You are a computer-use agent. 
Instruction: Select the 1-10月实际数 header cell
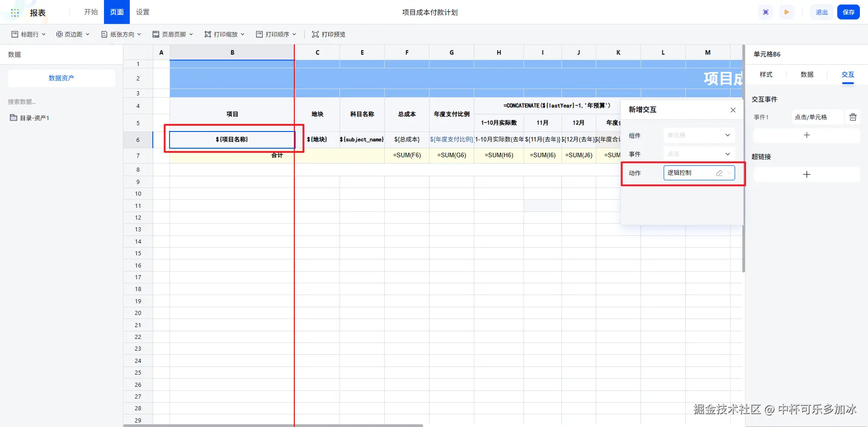[x=499, y=123]
